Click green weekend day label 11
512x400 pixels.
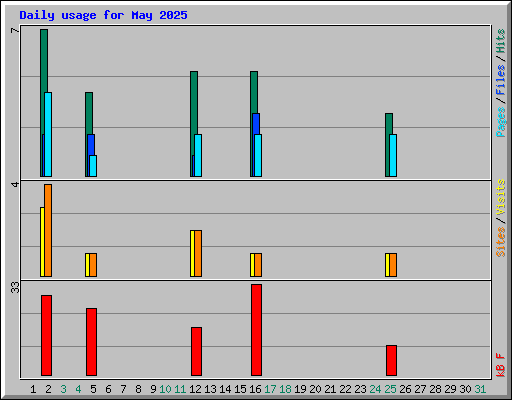pos(180,389)
